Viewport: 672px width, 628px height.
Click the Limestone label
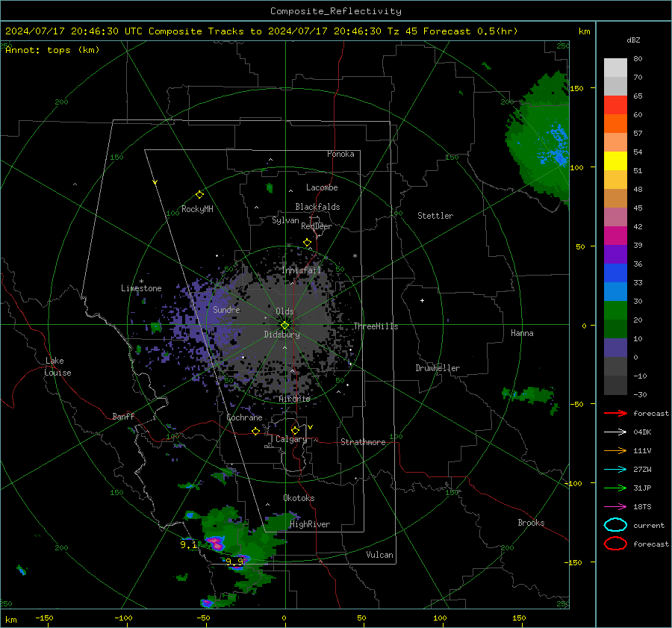[141, 288]
